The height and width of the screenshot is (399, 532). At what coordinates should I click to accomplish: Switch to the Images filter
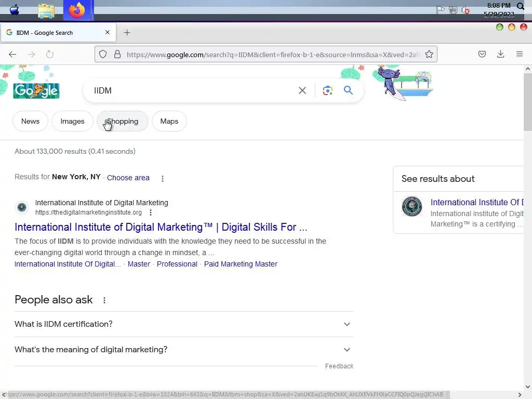coord(72,121)
